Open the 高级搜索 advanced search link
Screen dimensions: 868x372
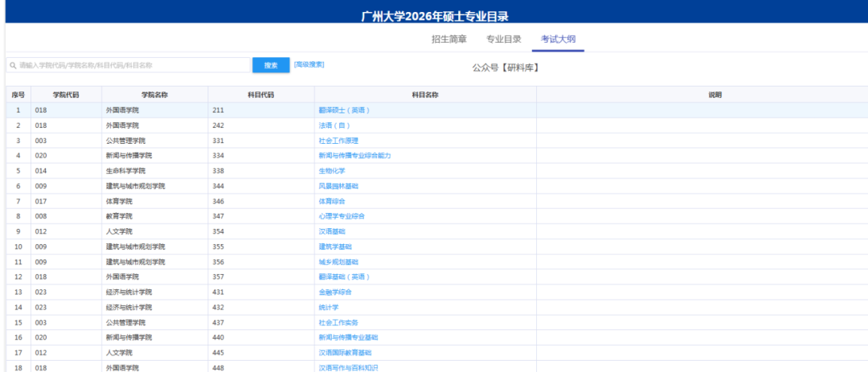coord(309,64)
